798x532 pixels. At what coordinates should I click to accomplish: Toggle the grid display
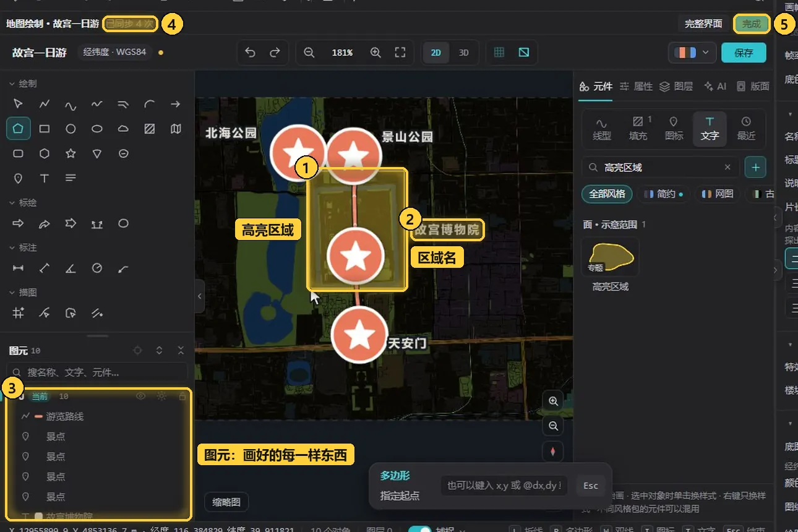click(499, 53)
